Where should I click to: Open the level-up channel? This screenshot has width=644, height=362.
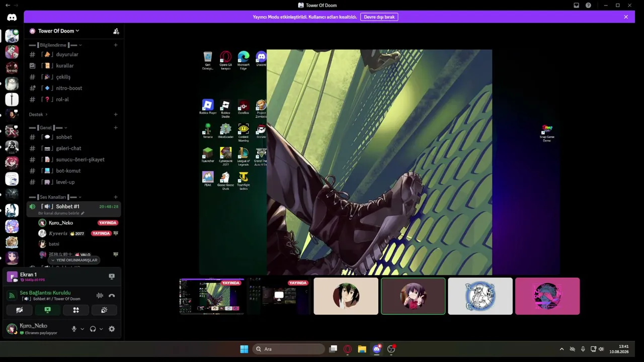[x=74, y=182]
